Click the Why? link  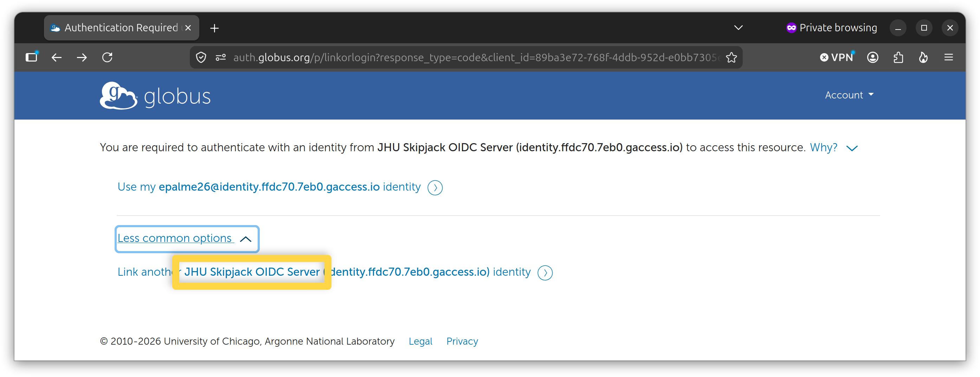pyautogui.click(x=824, y=147)
